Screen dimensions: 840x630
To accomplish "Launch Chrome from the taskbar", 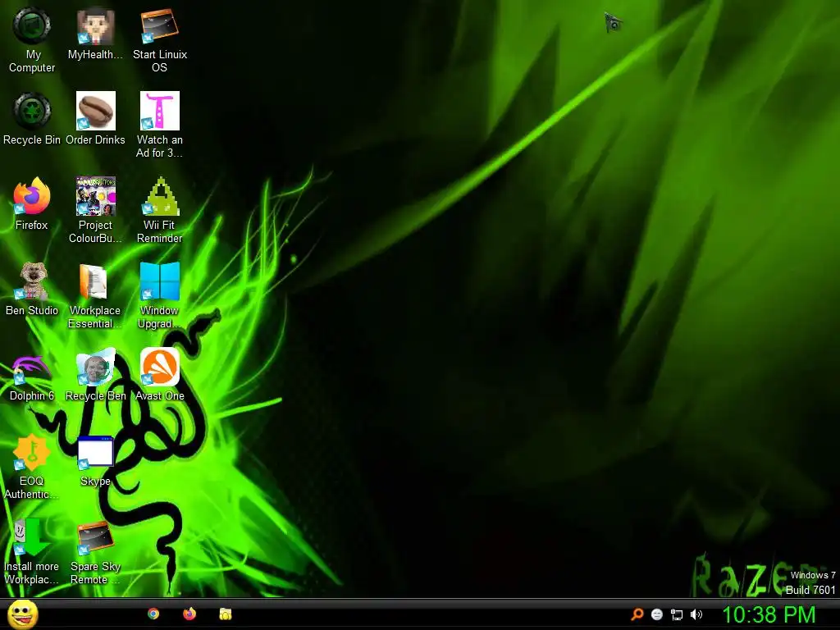I will point(153,614).
